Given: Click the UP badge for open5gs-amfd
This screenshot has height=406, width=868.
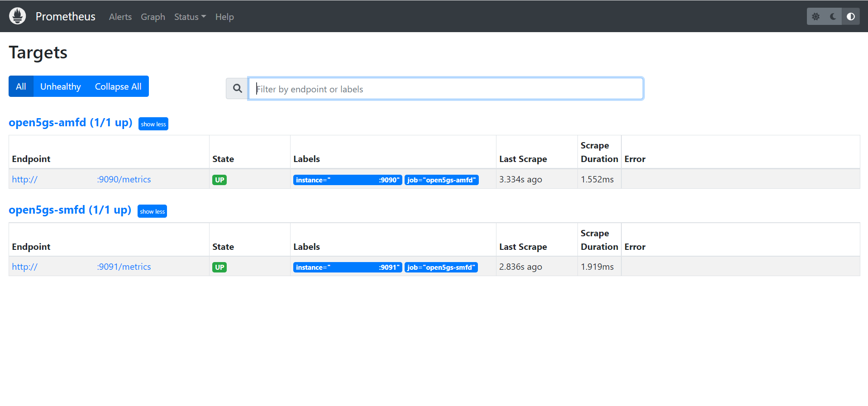Looking at the screenshot, I should click(x=219, y=180).
